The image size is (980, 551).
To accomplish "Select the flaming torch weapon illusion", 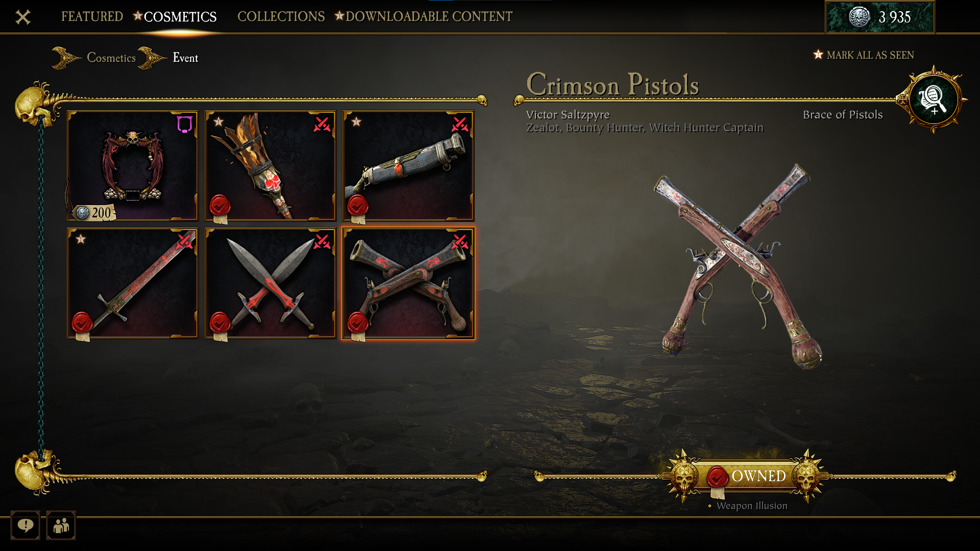I will (271, 166).
